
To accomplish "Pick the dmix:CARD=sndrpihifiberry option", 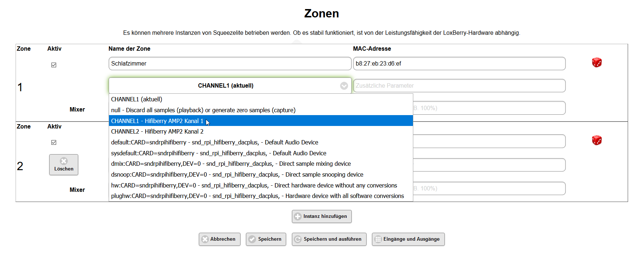I will 231,164.
